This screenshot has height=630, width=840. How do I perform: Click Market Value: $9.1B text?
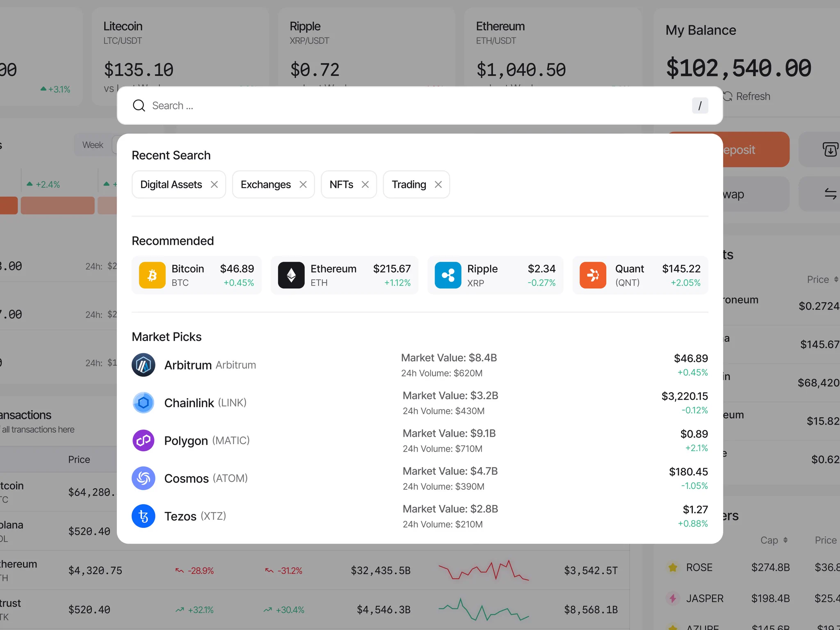[449, 433]
